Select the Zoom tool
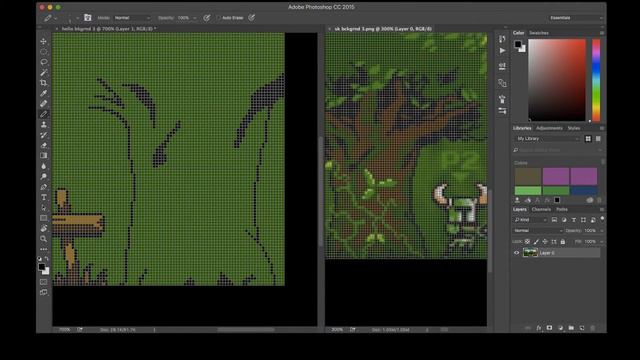Image resolution: width=640 pixels, height=360 pixels. coord(44,238)
